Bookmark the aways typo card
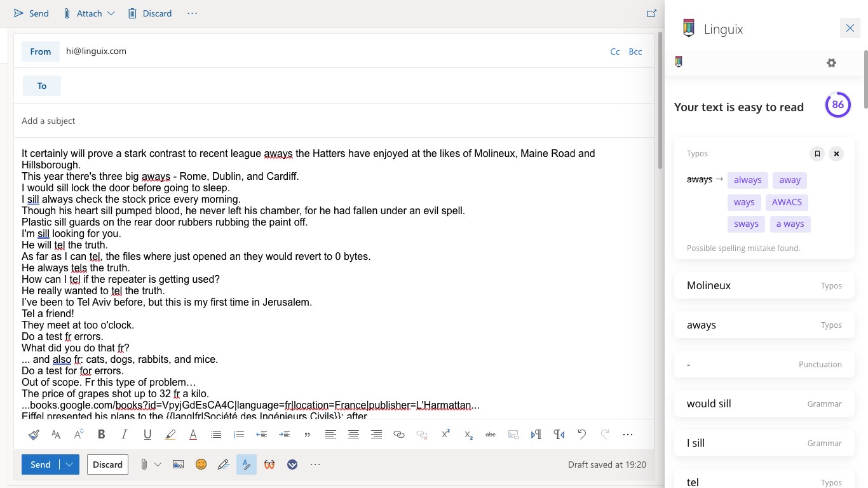 pyautogui.click(x=817, y=154)
